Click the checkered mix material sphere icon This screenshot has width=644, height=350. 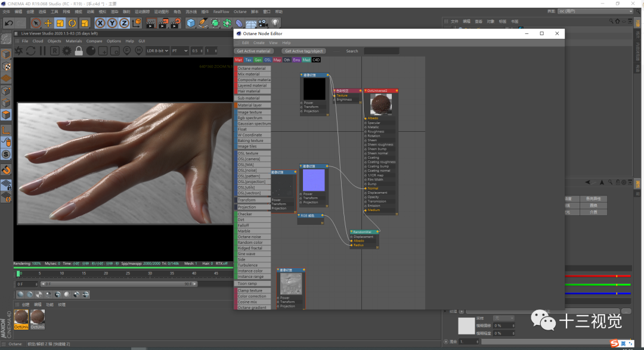point(39,294)
